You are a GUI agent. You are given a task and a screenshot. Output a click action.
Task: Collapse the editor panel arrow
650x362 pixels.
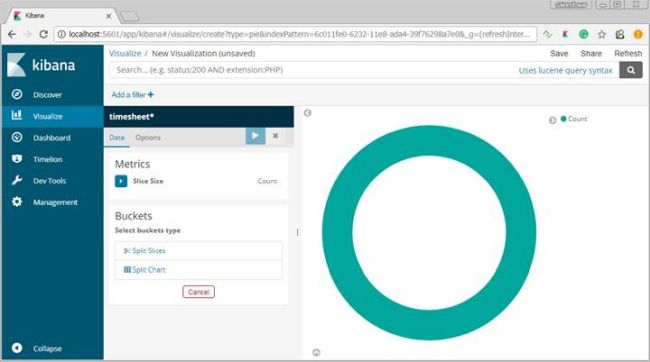(x=308, y=113)
